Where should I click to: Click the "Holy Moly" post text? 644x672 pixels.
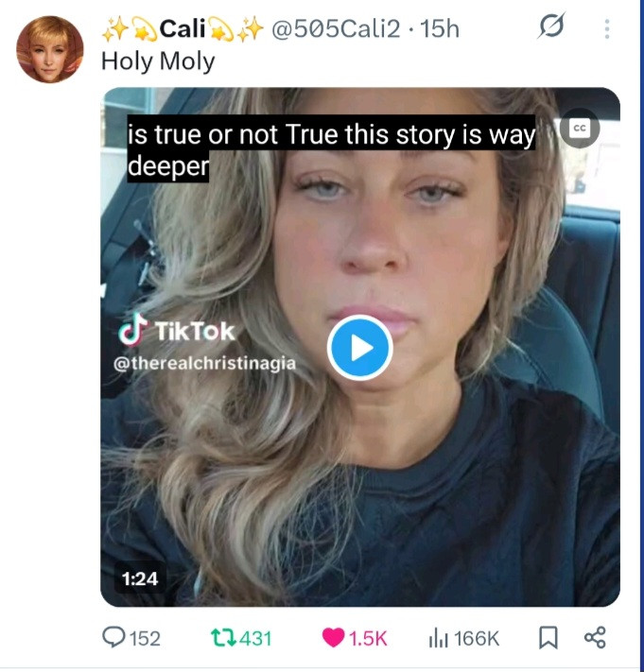pos(158,62)
